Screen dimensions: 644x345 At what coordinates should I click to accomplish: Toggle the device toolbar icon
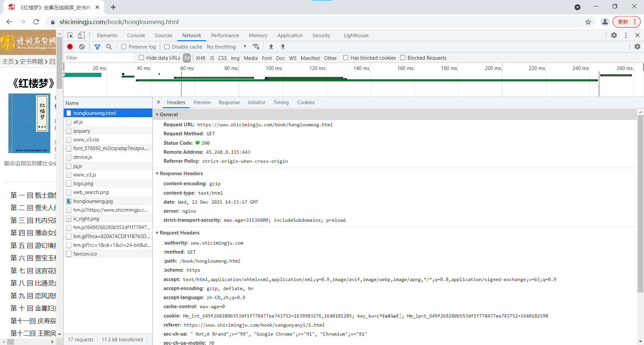pyautogui.click(x=82, y=36)
